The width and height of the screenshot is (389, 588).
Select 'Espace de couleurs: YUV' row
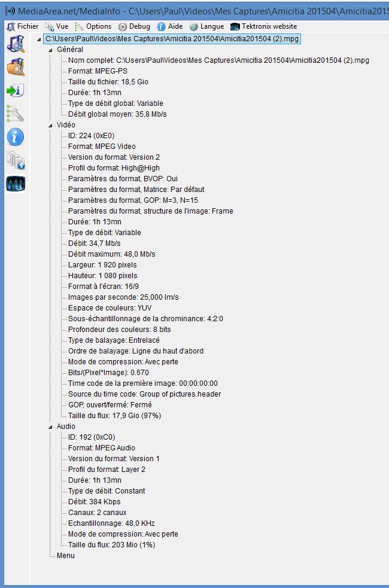[x=110, y=308]
